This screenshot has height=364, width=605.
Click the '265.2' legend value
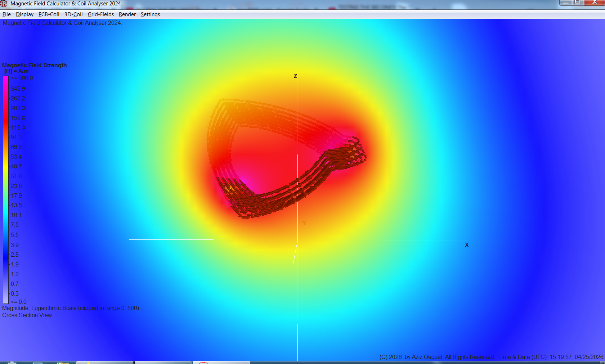coord(18,98)
